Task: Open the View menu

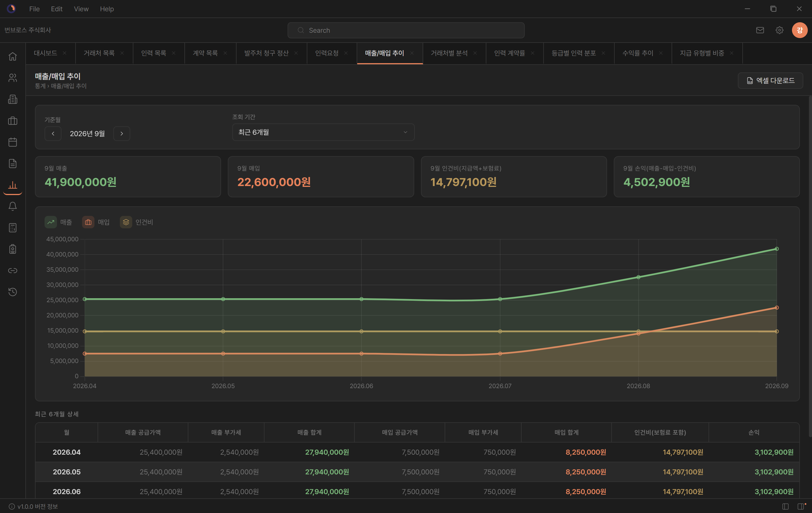Action: tap(81, 9)
